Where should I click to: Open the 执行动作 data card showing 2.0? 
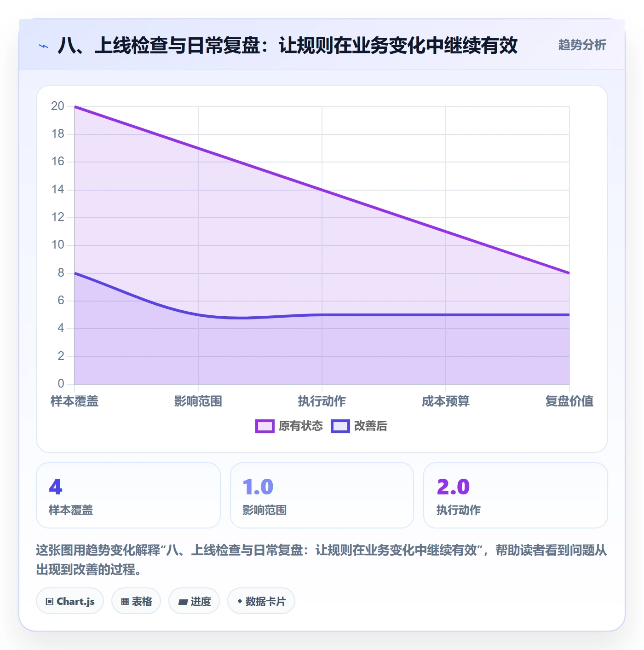516,495
